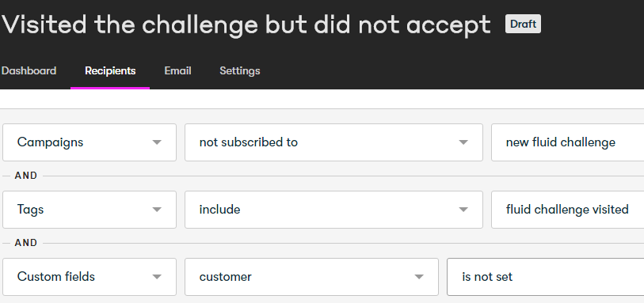644x303 pixels.
Task: Open the 'is not set' condition field
Action: (546, 277)
